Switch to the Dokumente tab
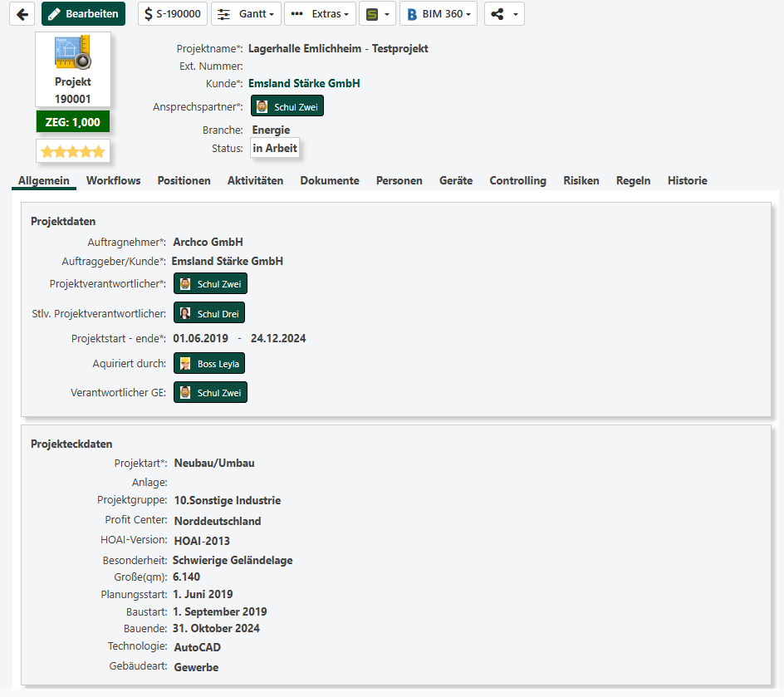 tap(330, 180)
